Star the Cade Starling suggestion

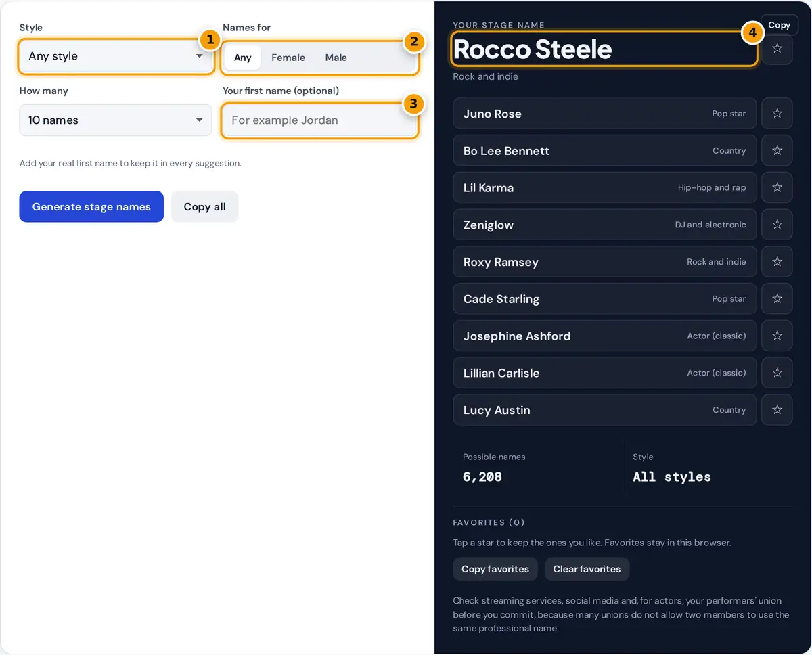pos(777,298)
